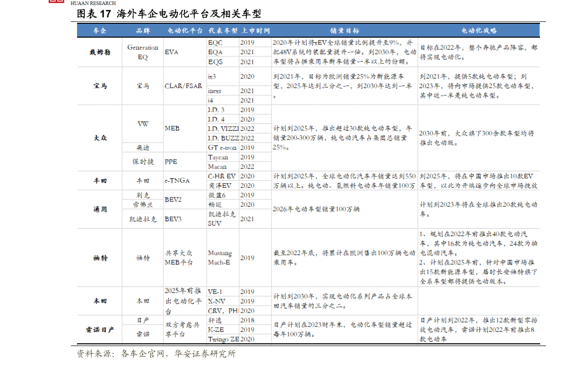The height and width of the screenshot is (368, 588).
Task: Click the EVA platform cell
Action: (x=171, y=52)
